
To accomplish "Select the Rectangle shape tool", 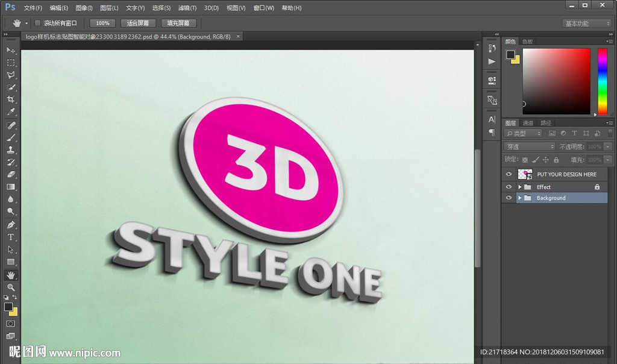I will click(11, 262).
